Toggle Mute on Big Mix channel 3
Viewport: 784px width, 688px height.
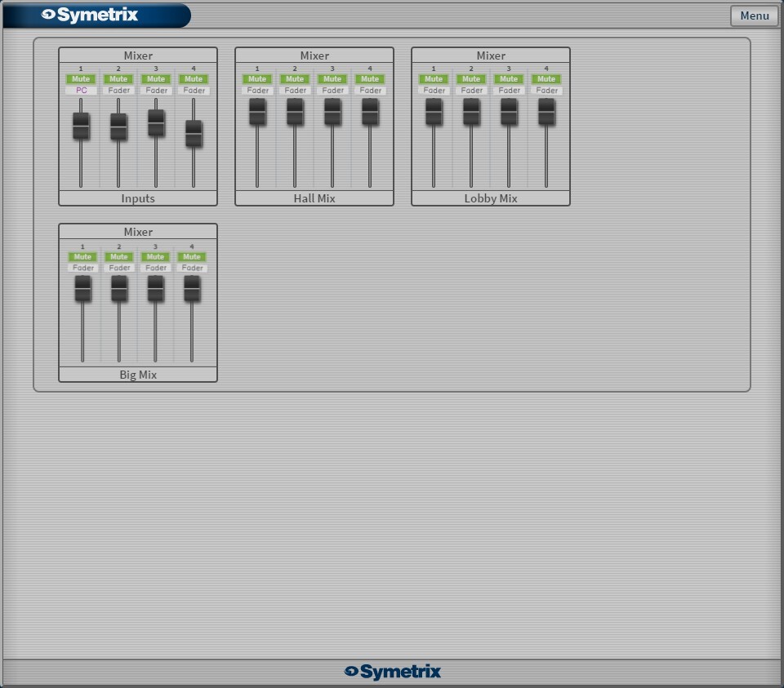click(x=155, y=257)
